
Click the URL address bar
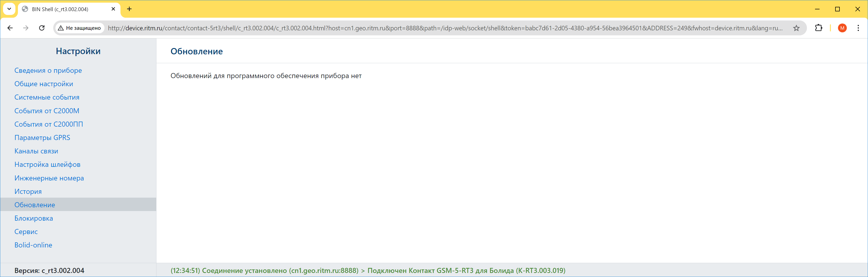(445, 28)
